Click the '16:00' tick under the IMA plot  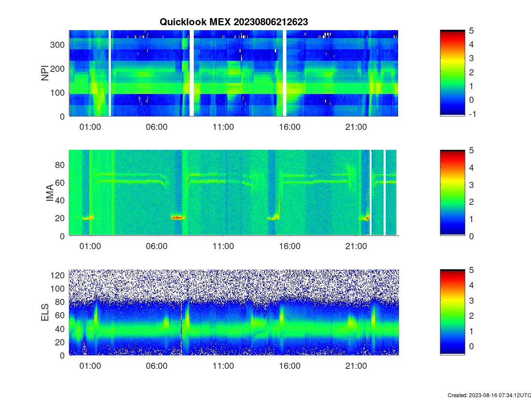(x=289, y=246)
